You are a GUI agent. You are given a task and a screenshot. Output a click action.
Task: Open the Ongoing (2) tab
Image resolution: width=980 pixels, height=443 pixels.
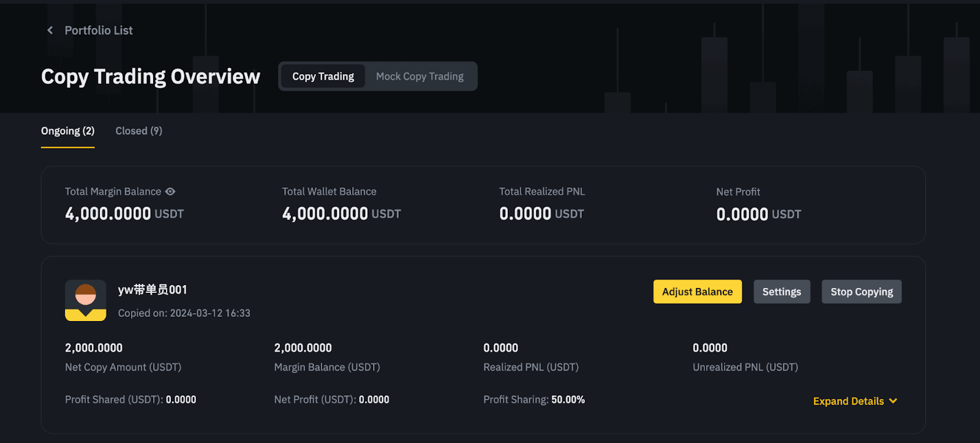[x=67, y=131]
